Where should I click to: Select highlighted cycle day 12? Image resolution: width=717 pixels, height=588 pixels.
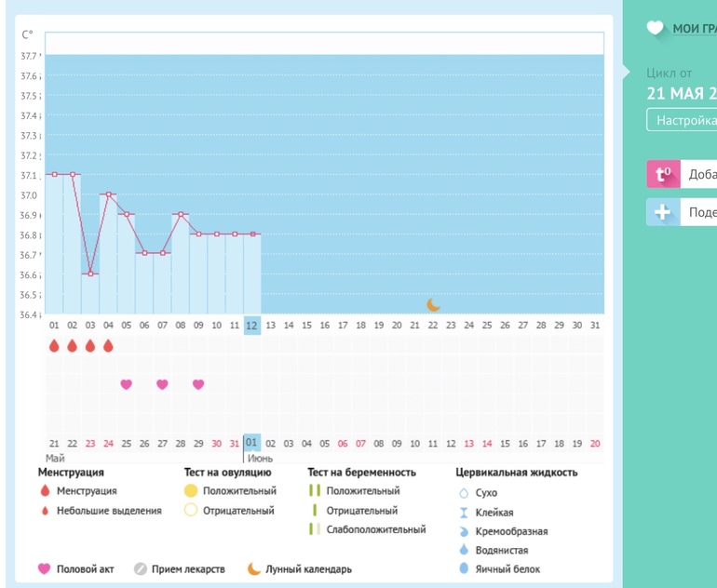252,325
